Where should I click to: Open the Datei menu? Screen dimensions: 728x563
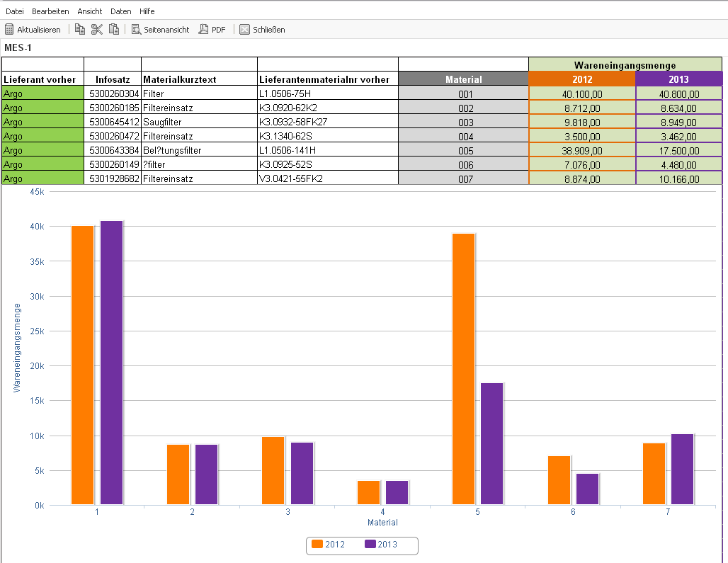(x=14, y=11)
